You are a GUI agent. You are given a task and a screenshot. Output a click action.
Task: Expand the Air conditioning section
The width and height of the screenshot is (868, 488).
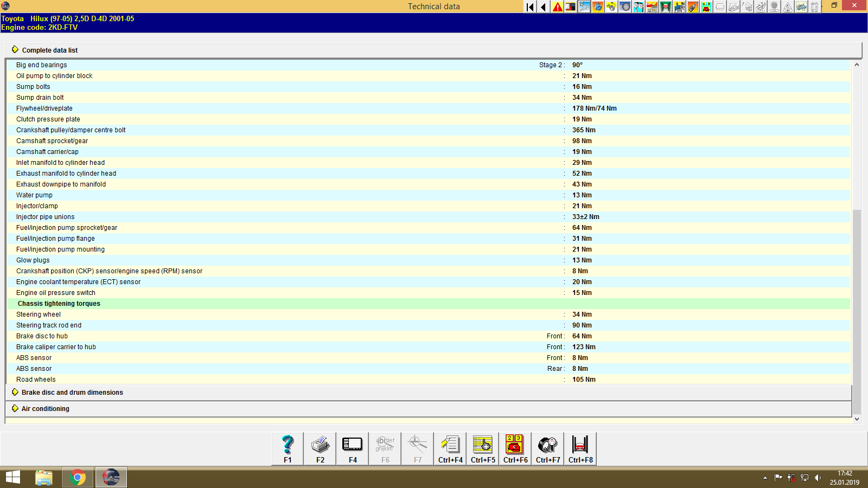click(x=45, y=408)
